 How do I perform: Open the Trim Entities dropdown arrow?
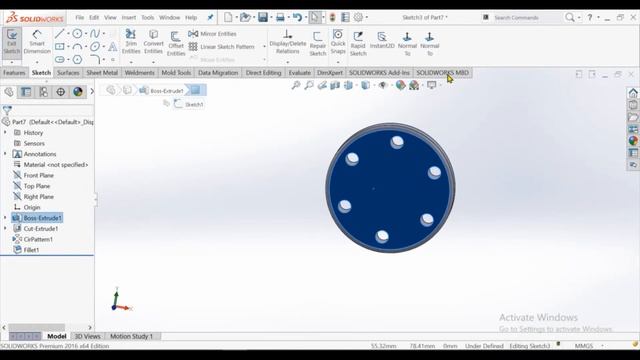tap(131, 62)
